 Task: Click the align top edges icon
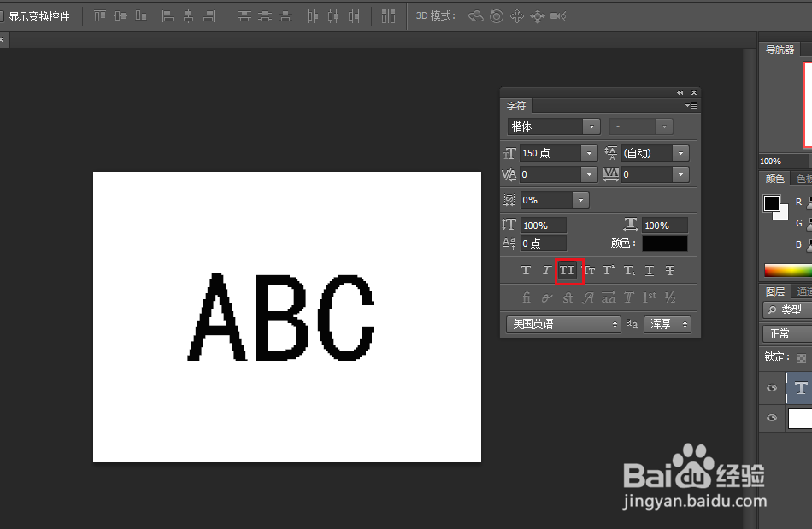100,16
